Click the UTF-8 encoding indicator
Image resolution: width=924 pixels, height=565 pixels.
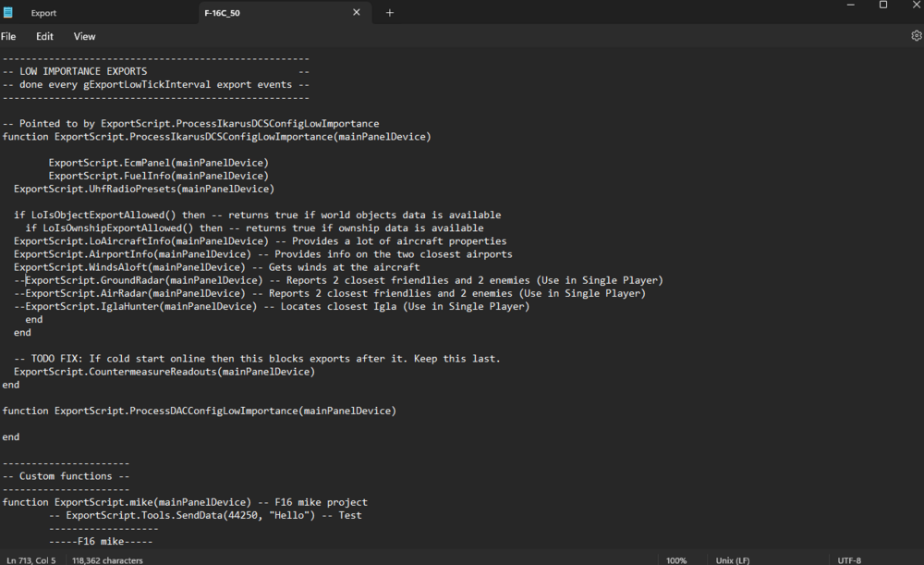[x=849, y=560]
